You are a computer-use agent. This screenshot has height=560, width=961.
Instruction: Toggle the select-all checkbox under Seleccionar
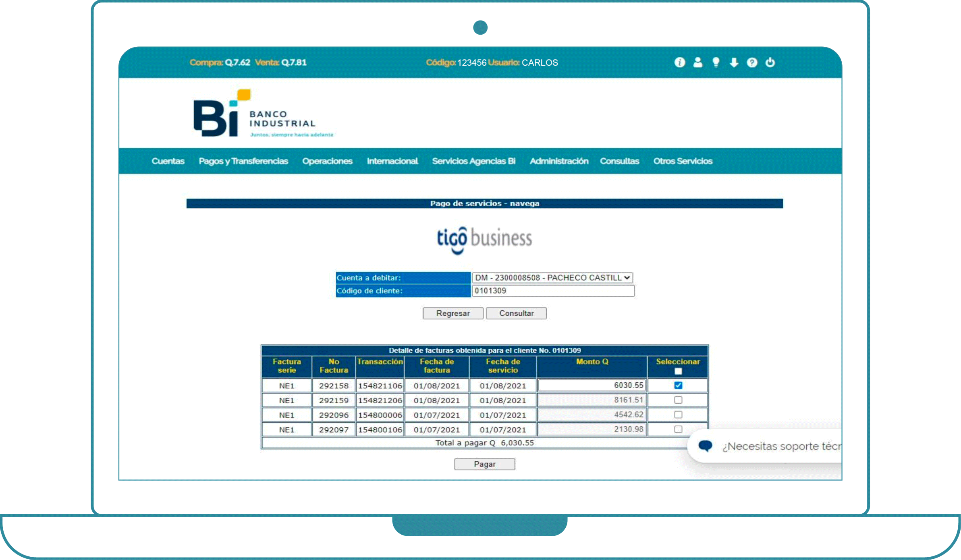point(678,371)
